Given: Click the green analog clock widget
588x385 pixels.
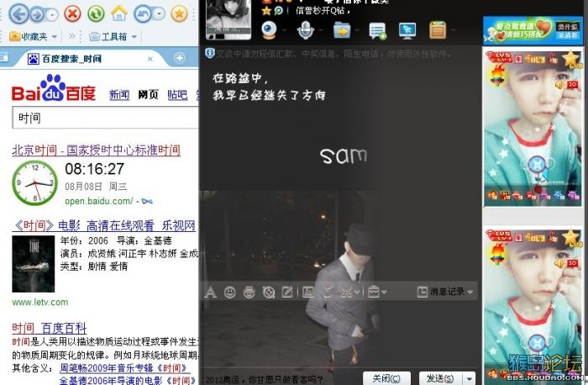Looking at the screenshot, I should click(35, 182).
